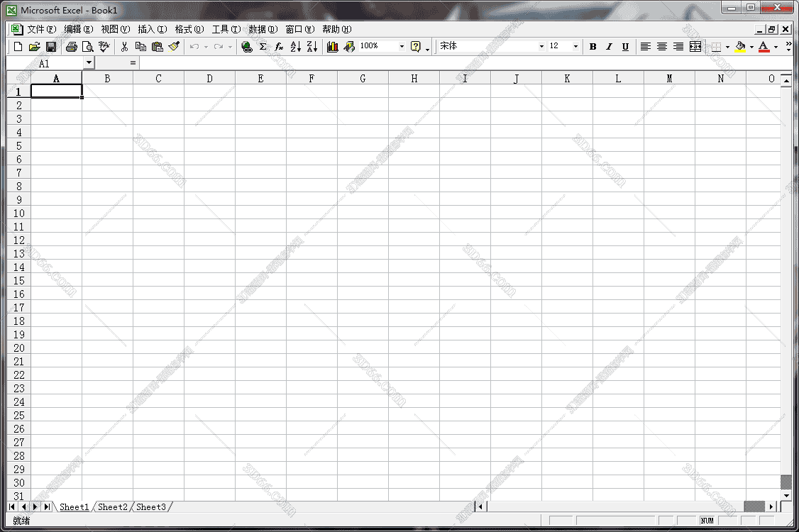Toggle italic formatting
The height and width of the screenshot is (532, 799).
point(609,46)
